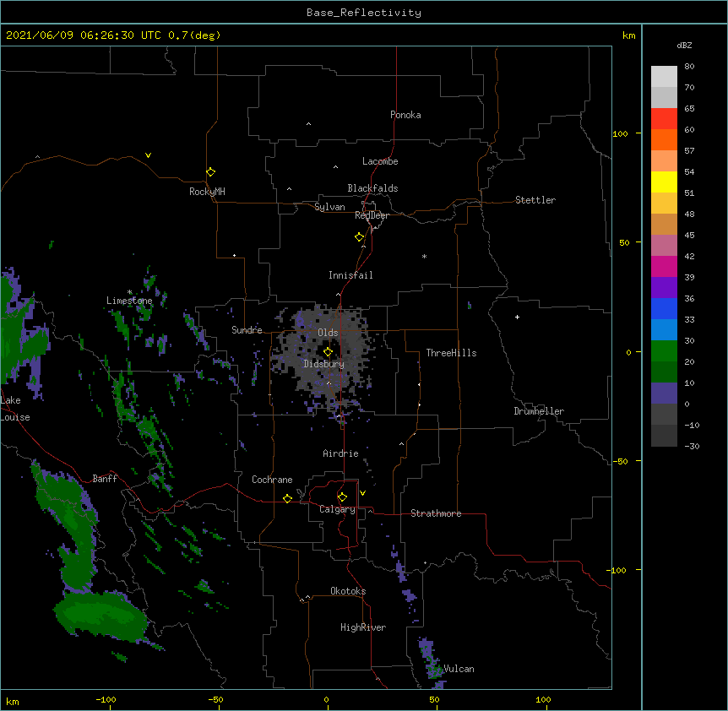
Task: Click the Drumheller label
Action: tap(539, 411)
